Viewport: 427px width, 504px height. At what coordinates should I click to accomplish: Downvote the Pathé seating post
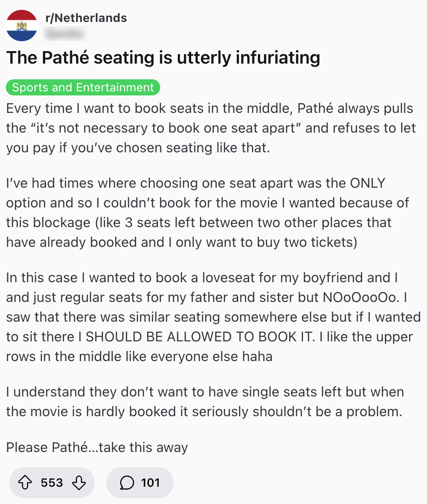79,482
